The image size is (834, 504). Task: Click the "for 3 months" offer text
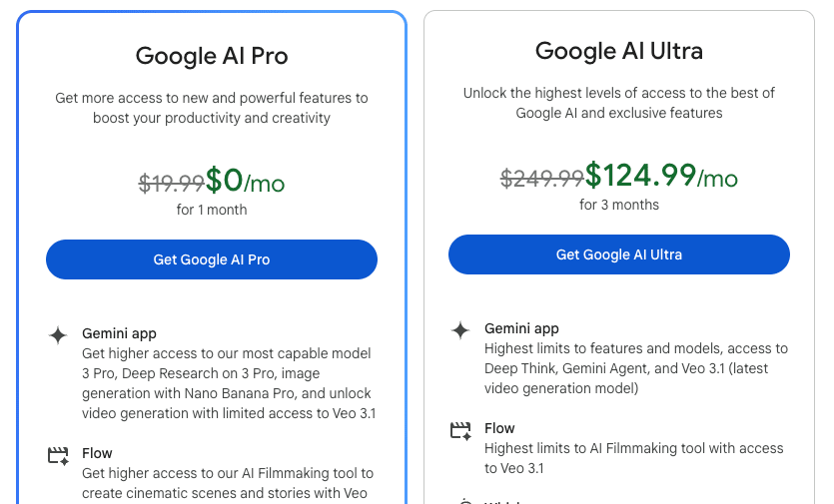(x=619, y=205)
